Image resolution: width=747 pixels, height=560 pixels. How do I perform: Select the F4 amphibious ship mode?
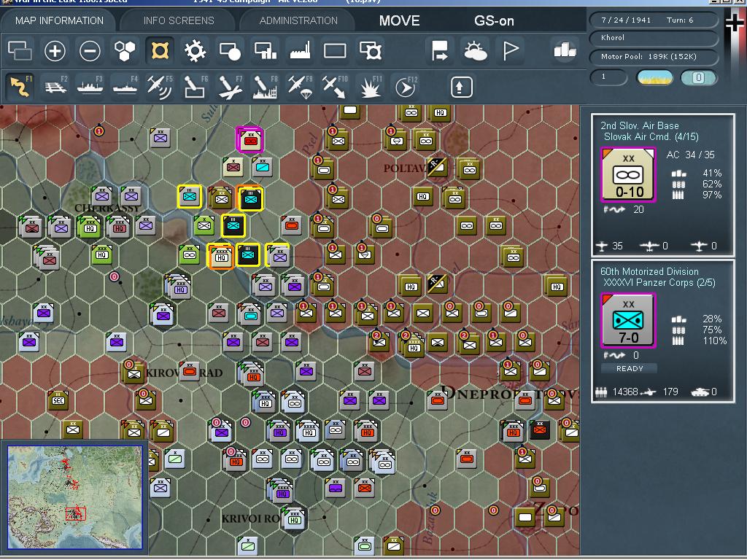(x=125, y=87)
